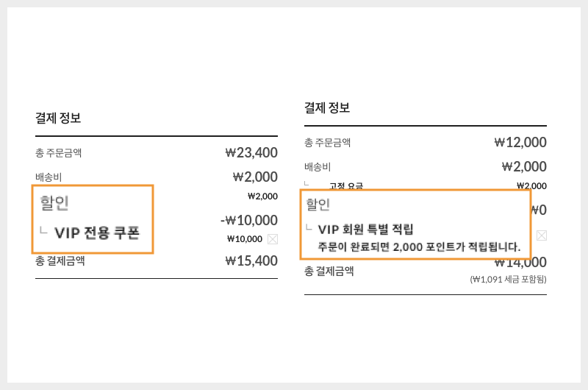The height and width of the screenshot is (390, 588).
Task: Click the 할인 heading above VIP 전용 쿠폰
Action: pos(54,202)
